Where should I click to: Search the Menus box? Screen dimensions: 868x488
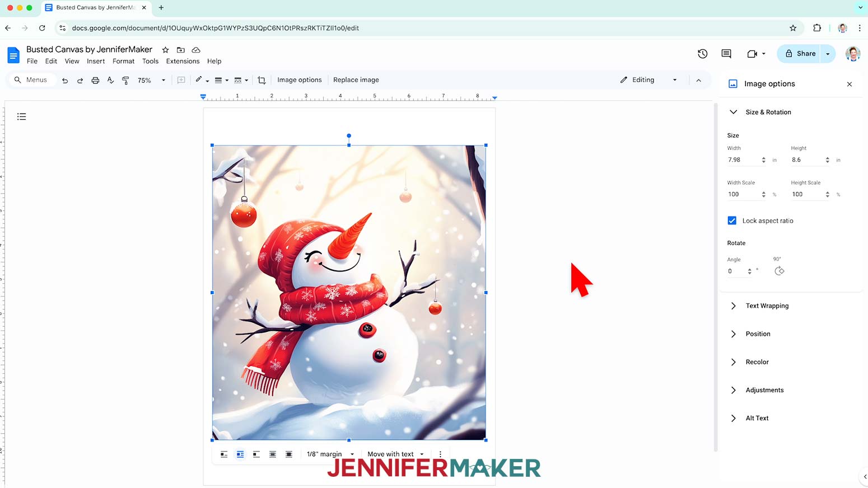31,80
